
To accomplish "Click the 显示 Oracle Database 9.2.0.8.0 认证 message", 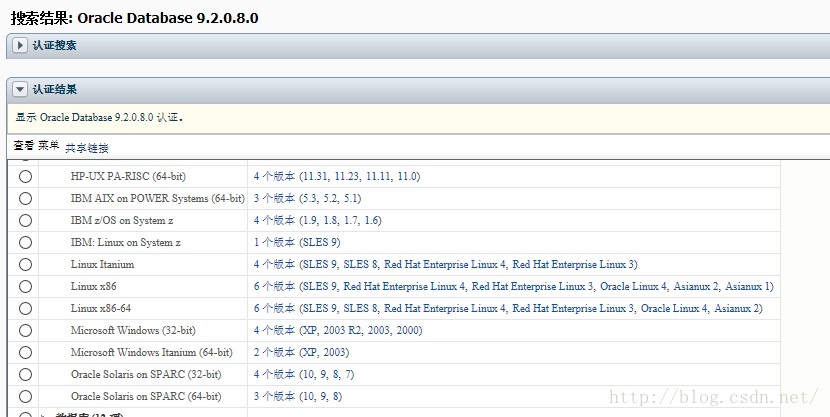I will 99,117.
